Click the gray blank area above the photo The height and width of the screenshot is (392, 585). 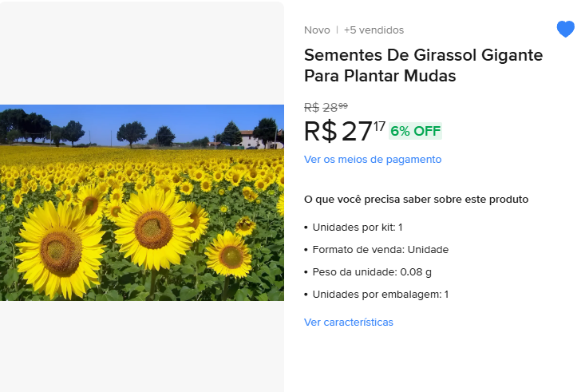142,52
